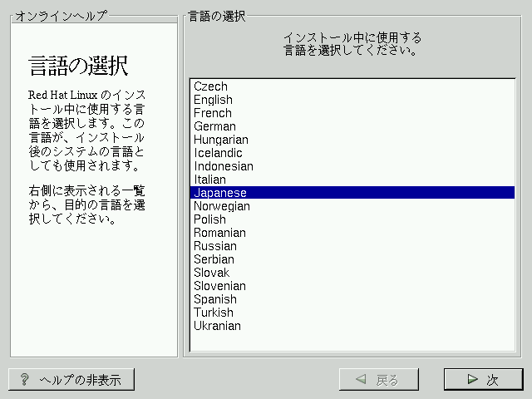Select Norwegian from the list
The height and width of the screenshot is (399, 532).
pos(221,206)
